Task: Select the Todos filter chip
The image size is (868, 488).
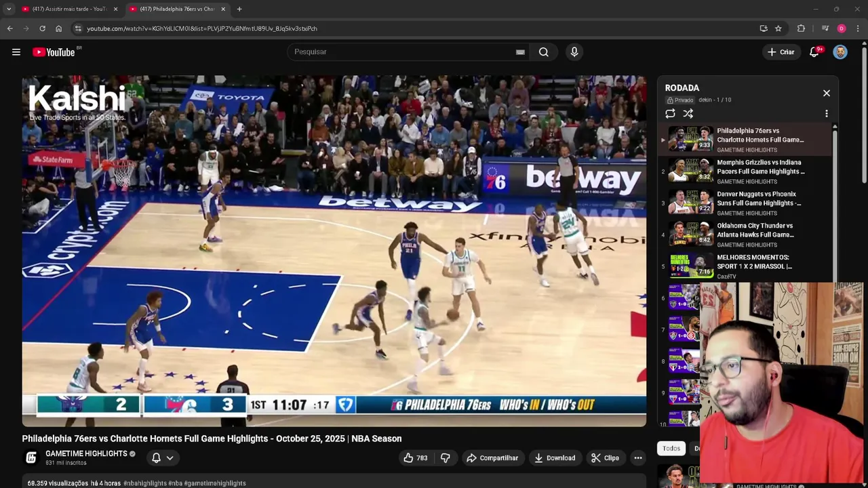Action: pos(671,449)
